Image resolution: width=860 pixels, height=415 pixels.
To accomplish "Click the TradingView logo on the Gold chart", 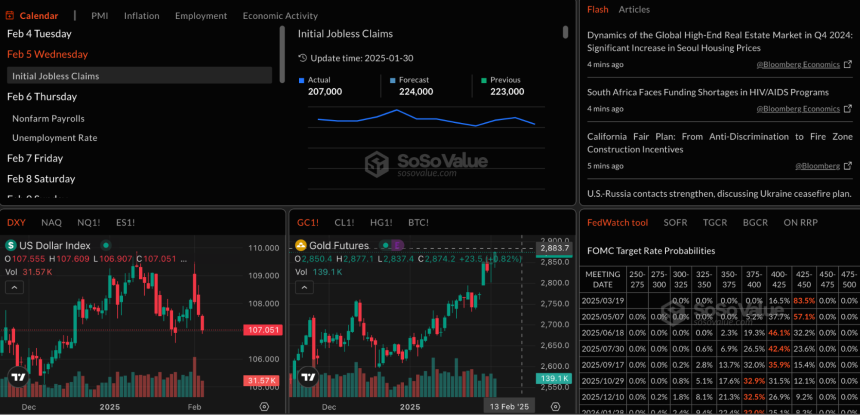I will [x=308, y=377].
